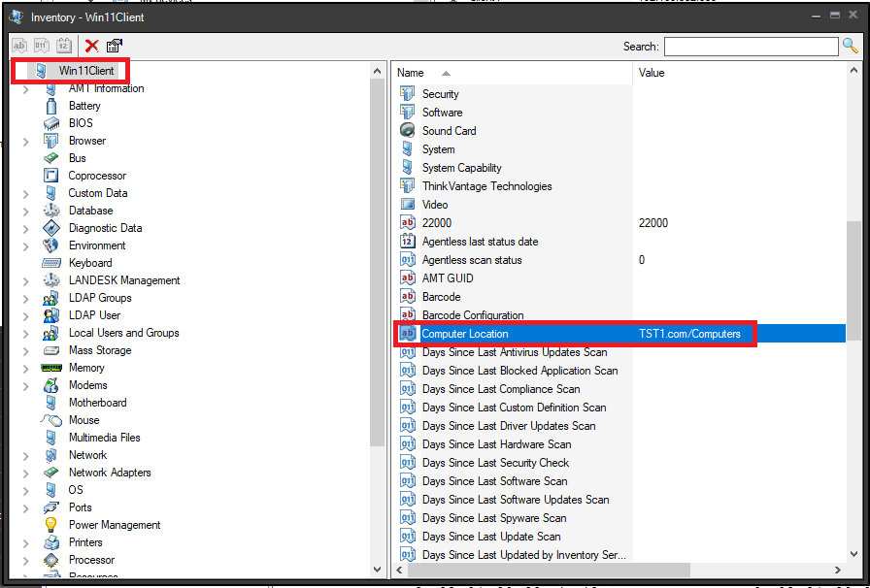The height and width of the screenshot is (588, 870).
Task: Click the Memory module icon
Action: pos(51,368)
